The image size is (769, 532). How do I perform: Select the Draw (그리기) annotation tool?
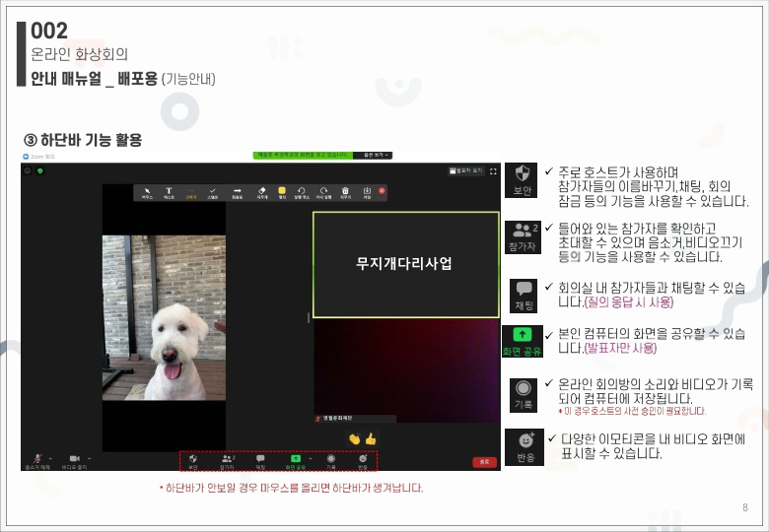[191, 192]
